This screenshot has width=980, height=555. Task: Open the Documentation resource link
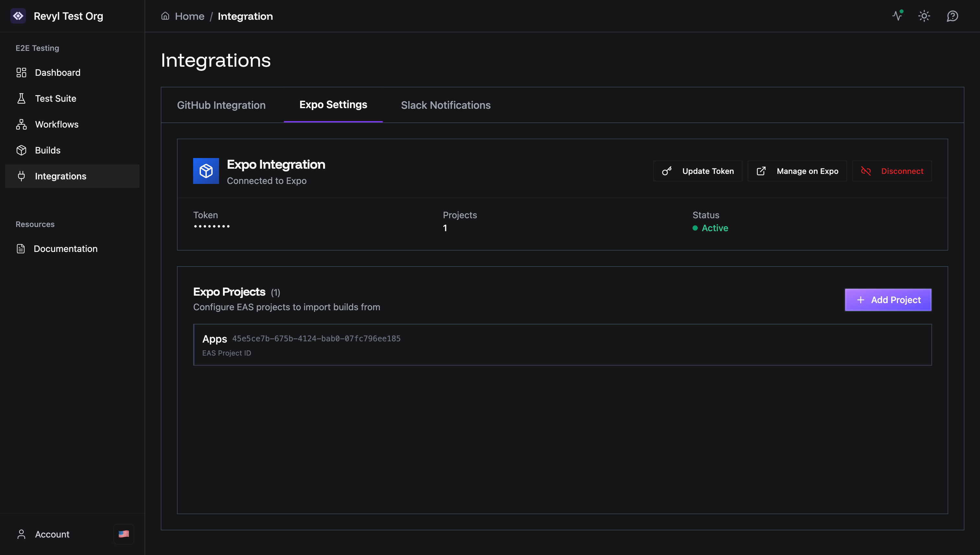[65, 249]
